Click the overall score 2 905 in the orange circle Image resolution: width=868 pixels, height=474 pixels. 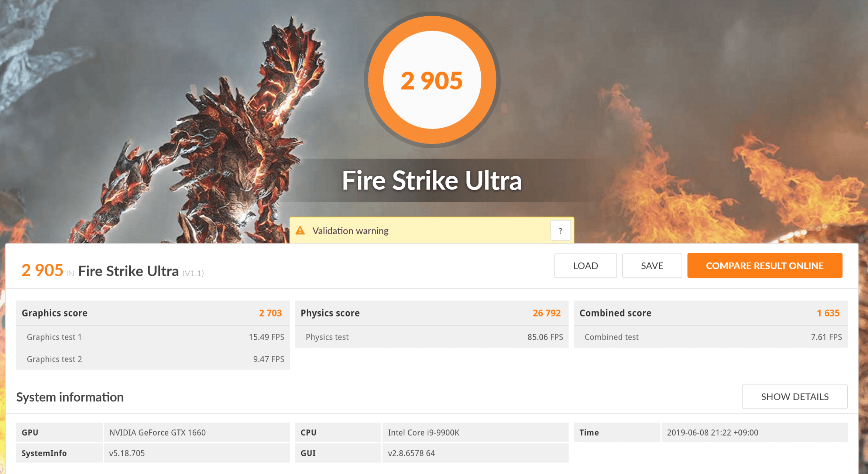(432, 81)
